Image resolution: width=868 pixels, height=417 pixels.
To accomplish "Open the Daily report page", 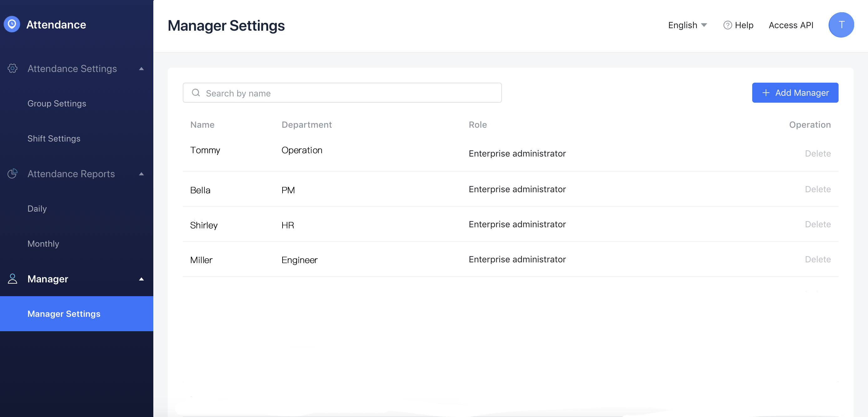I will point(37,209).
